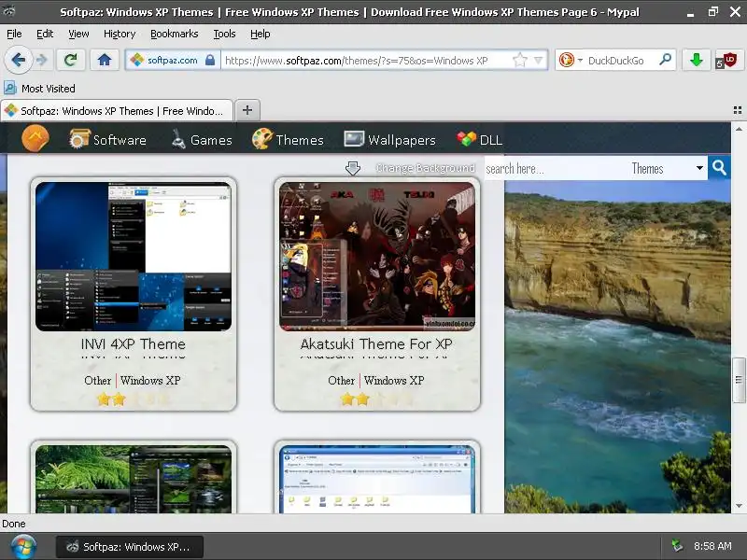Open the Most Visited bookmarks folder
Viewport: 747px width, 560px height.
coord(39,88)
